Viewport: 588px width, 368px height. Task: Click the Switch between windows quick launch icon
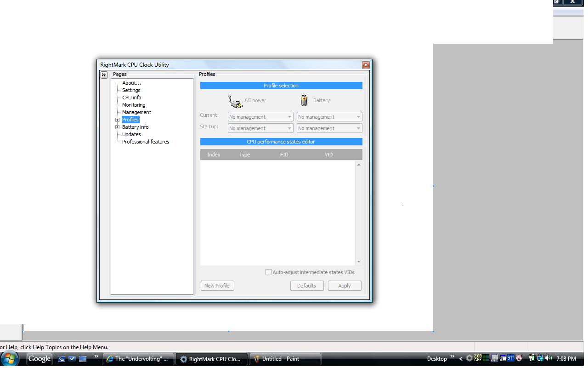click(x=61, y=359)
